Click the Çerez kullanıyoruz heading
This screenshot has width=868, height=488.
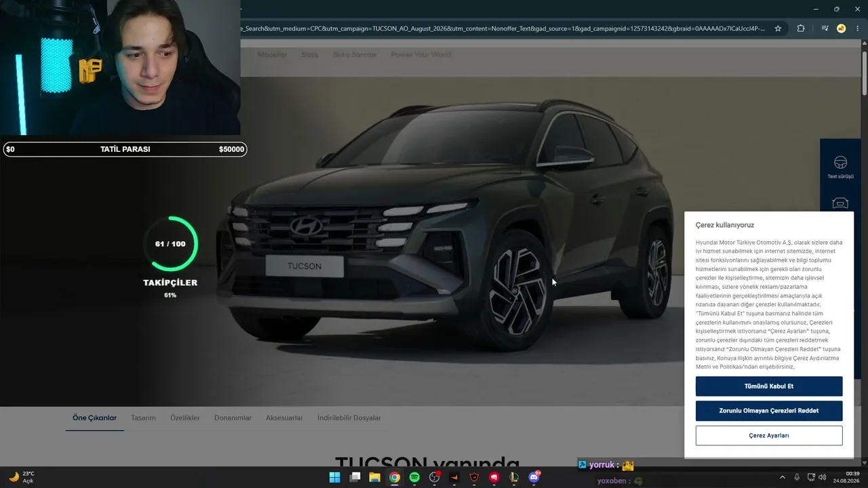coord(725,225)
